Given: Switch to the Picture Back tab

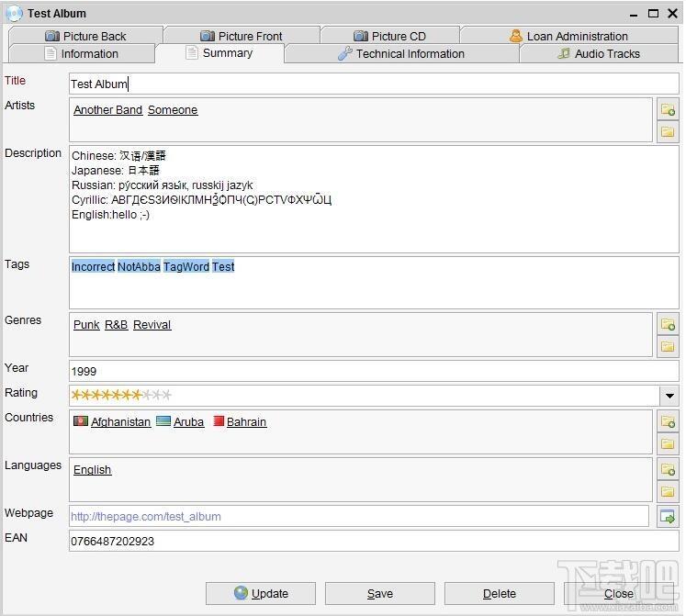Looking at the screenshot, I should click(x=85, y=36).
